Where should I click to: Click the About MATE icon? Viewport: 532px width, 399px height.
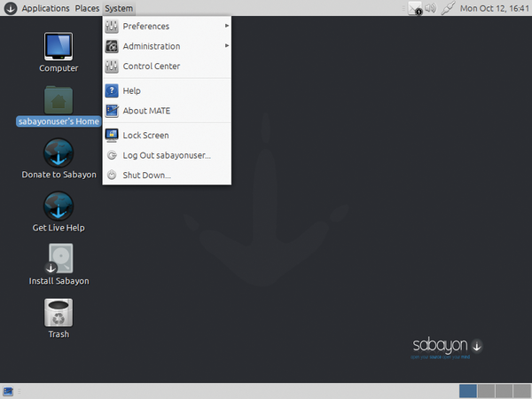(112, 111)
